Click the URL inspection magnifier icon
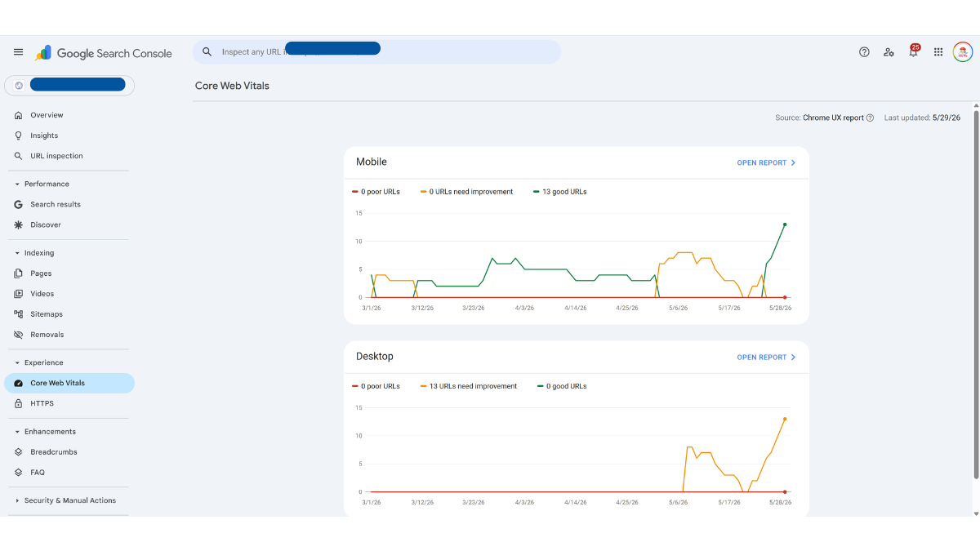Image resolution: width=980 pixels, height=551 pixels. [19, 156]
